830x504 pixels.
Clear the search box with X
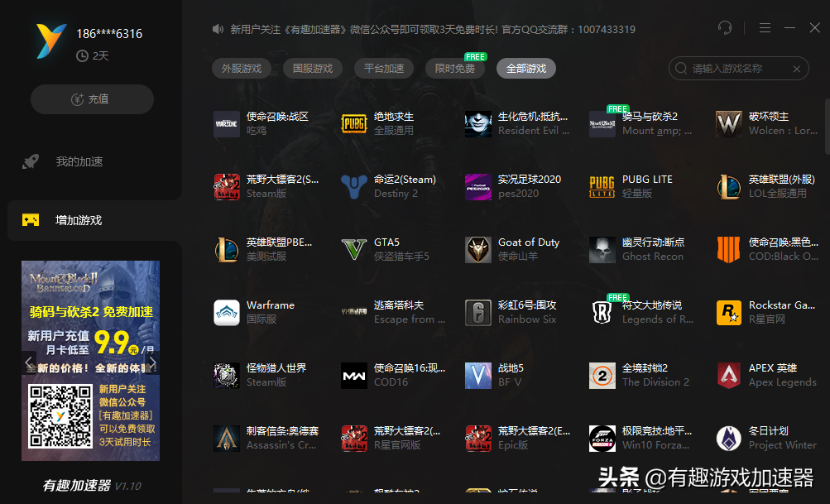pos(796,69)
